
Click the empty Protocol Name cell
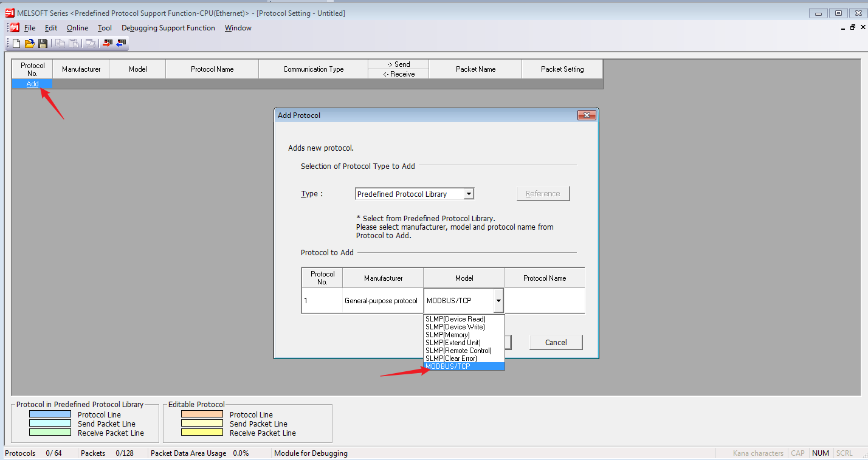tap(544, 300)
